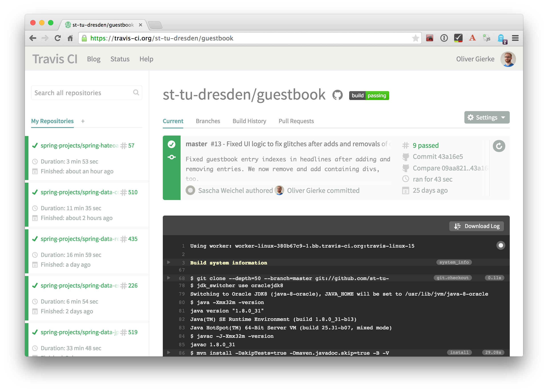This screenshot has width=548, height=392.
Task: Open the 9 passed build link
Action: [425, 145]
